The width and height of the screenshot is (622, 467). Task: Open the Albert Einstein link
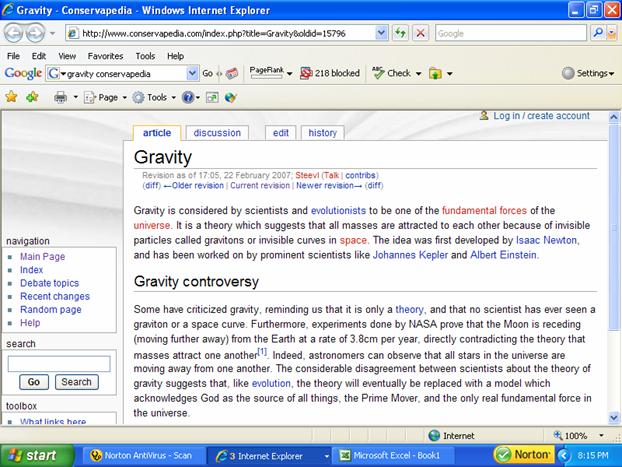tap(503, 255)
